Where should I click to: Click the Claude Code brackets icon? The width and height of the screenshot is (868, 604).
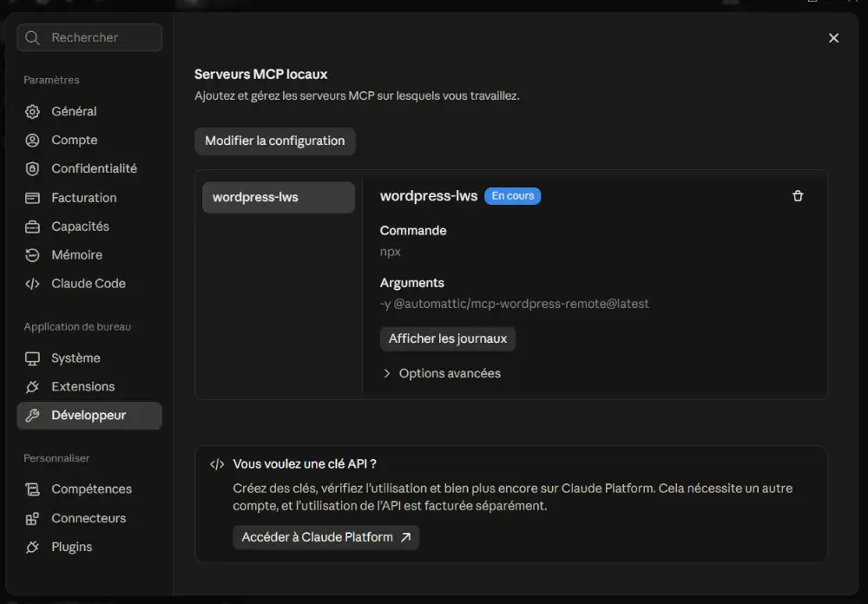pos(32,284)
